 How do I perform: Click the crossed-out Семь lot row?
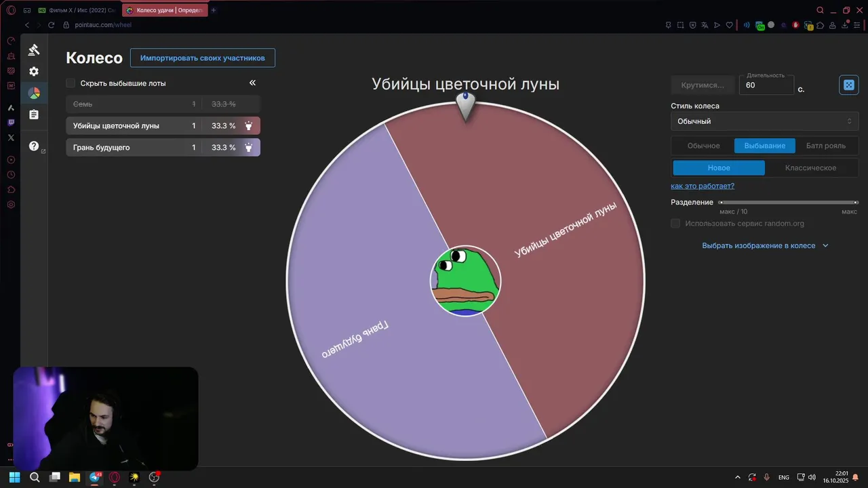pyautogui.click(x=163, y=104)
